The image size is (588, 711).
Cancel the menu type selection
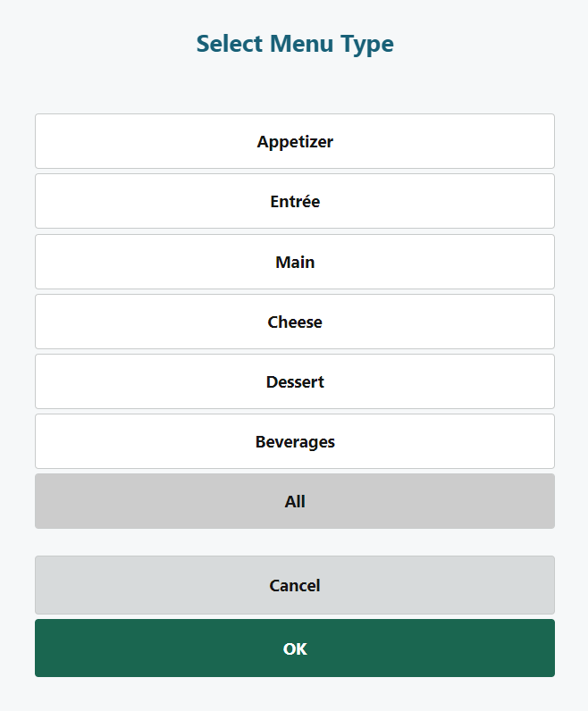[295, 585]
